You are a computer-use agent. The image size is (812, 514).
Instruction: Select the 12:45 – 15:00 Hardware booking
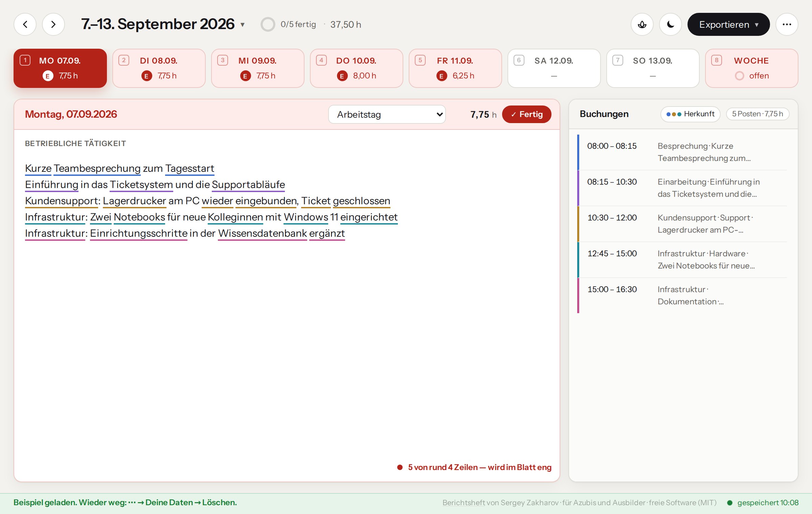click(682, 260)
